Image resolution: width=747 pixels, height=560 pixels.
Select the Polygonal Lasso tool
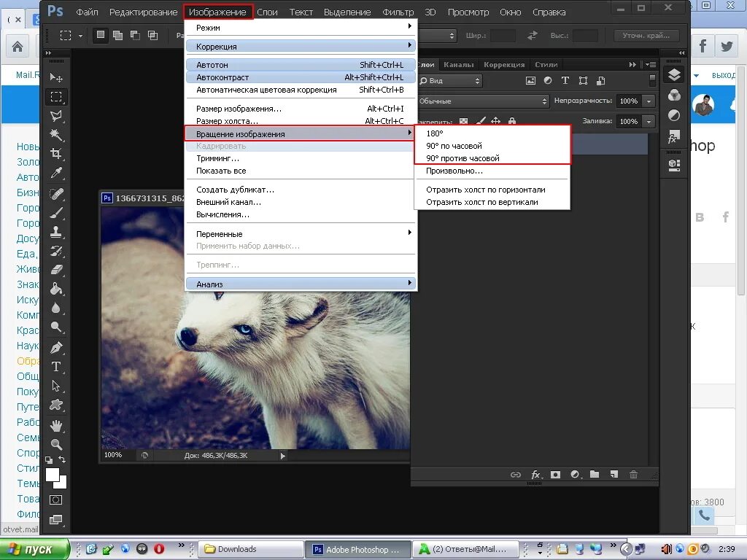coord(56,116)
